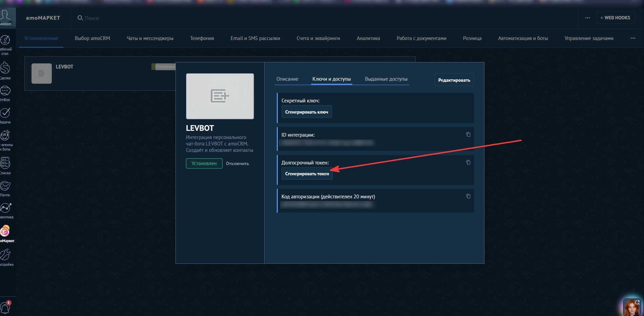This screenshot has width=644, height=316.
Task: Open the Deals icon in the sidebar
Action: coord(5,68)
